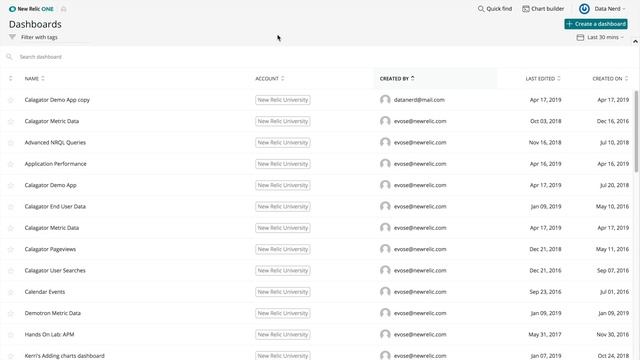640x360 pixels.
Task: Click Filter with tags
Action: point(39,37)
